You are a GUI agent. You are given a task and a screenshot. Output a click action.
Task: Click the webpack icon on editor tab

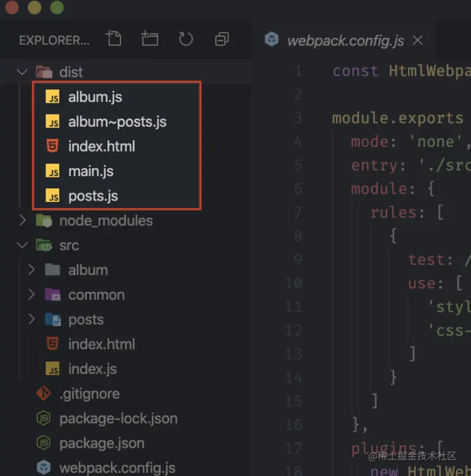click(x=272, y=39)
